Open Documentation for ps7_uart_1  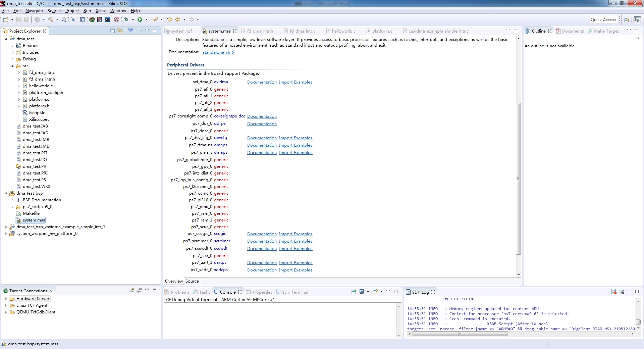262,263
